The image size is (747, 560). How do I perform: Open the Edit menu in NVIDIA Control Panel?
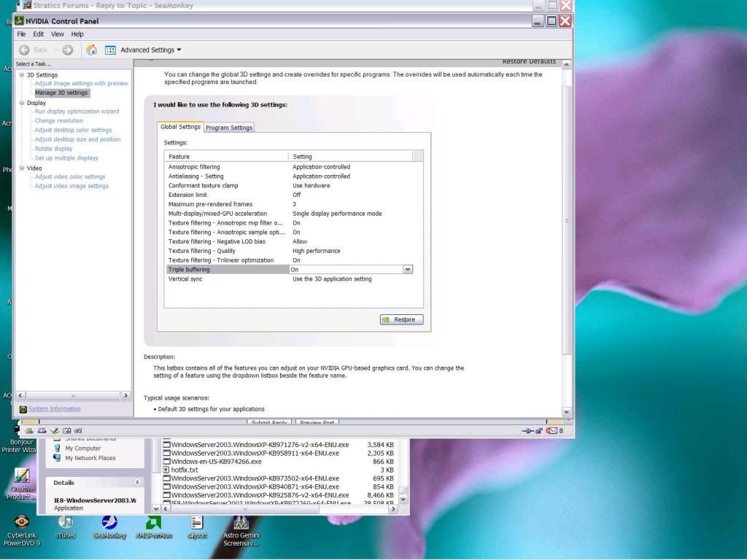pos(38,34)
